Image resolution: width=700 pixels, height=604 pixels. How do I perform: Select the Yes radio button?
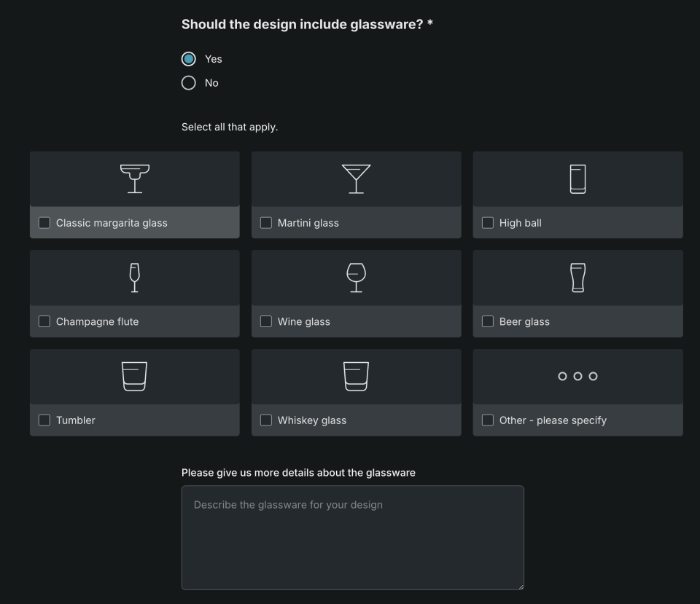point(189,59)
